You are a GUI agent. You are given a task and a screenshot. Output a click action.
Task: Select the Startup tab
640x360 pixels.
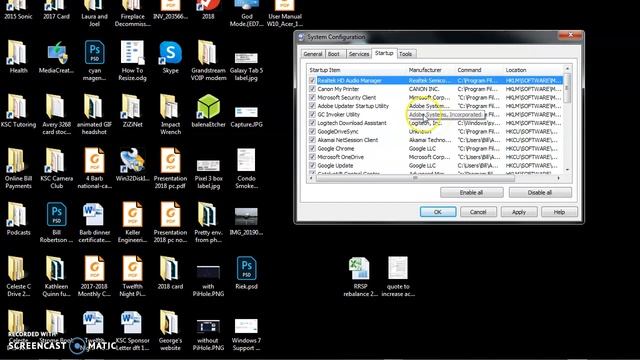pos(384,53)
